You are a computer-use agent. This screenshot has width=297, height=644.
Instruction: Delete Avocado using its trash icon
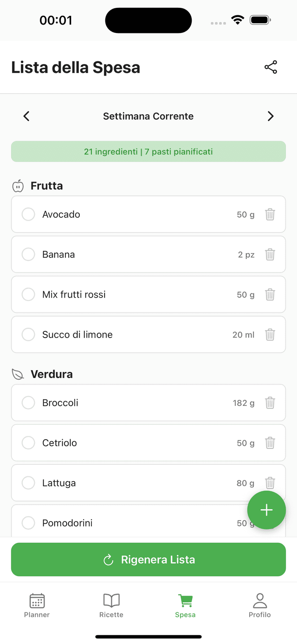coord(270,214)
